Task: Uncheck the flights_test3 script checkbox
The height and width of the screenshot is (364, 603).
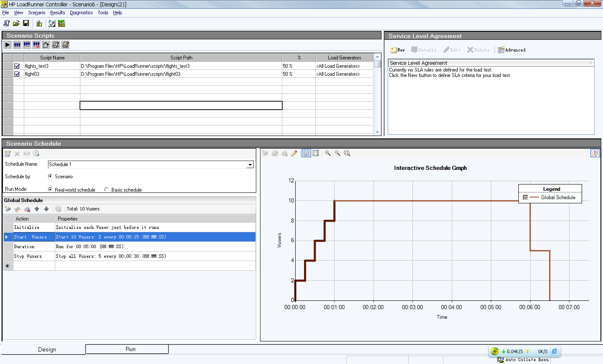Action: click(x=17, y=66)
